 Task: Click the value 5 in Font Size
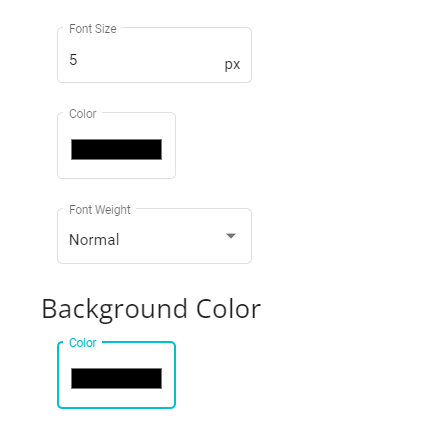click(x=73, y=60)
